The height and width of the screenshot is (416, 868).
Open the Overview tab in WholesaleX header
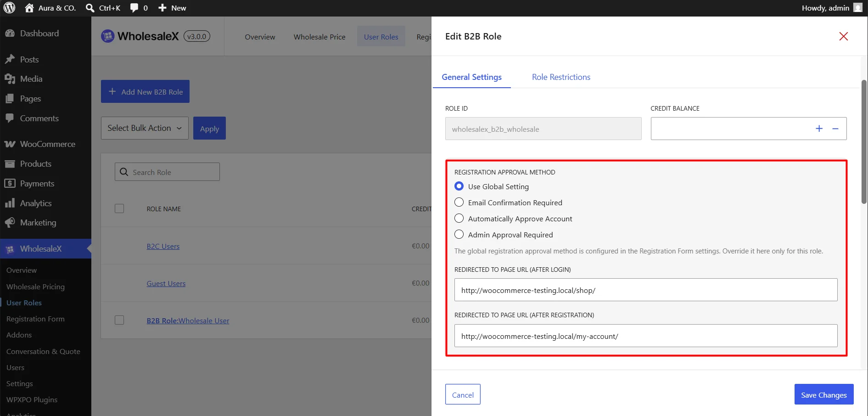pyautogui.click(x=260, y=37)
